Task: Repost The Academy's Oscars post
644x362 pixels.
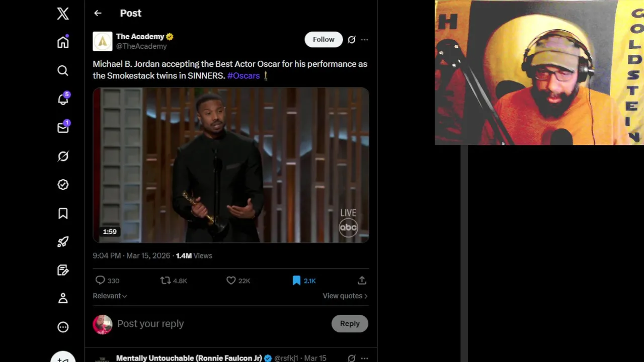Action: point(166,281)
